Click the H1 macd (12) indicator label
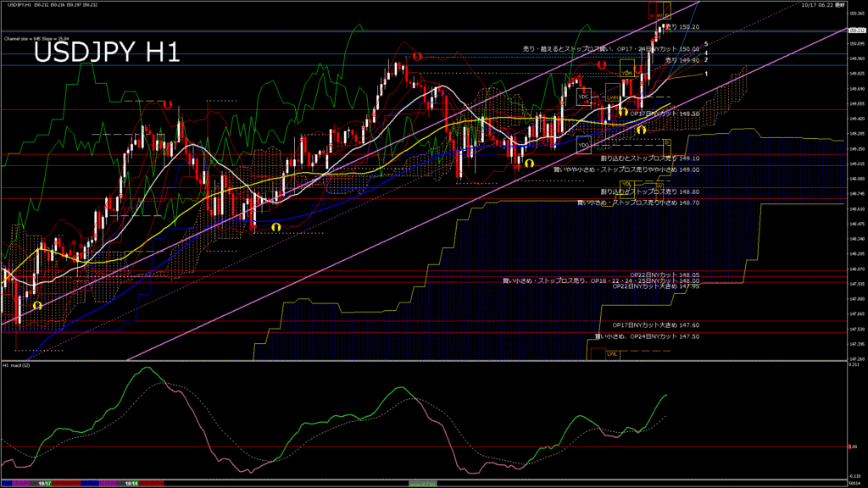This screenshot has height=488, width=868. [x=16, y=366]
